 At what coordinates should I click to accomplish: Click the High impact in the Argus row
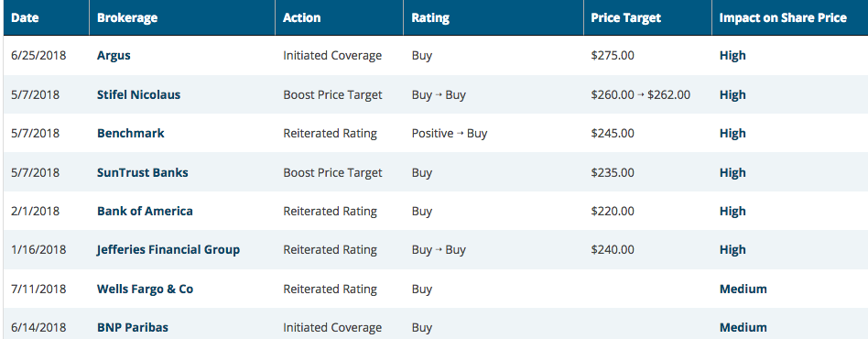click(732, 56)
